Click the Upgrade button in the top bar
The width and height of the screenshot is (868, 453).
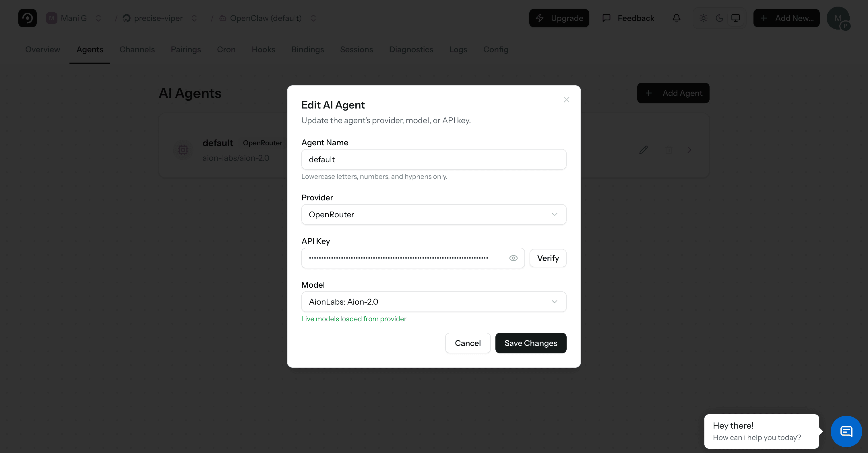click(x=559, y=18)
